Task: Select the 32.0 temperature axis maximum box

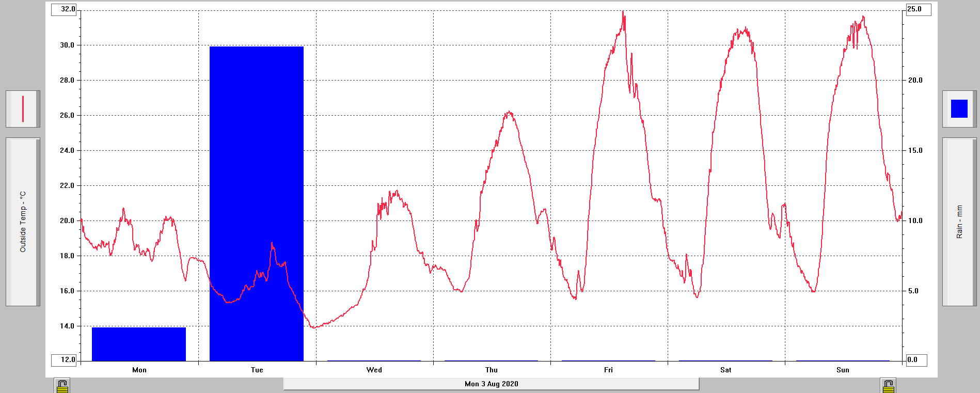Action: tap(64, 9)
